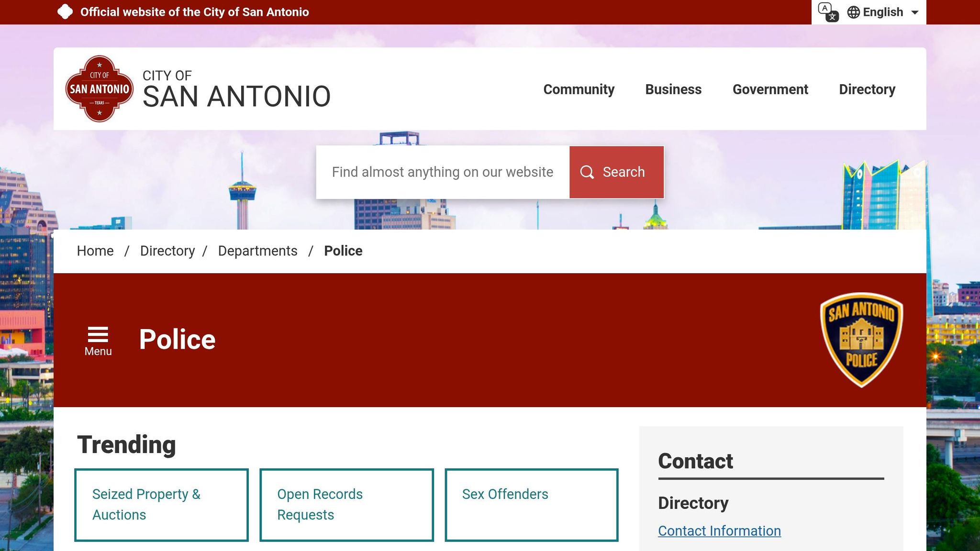This screenshot has height=551, width=980.
Task: Click the Directory subheading under Contact
Action: point(693,503)
